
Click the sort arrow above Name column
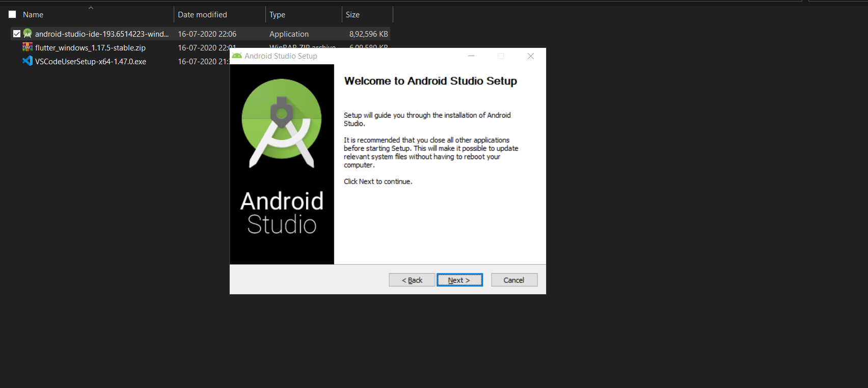[91, 8]
